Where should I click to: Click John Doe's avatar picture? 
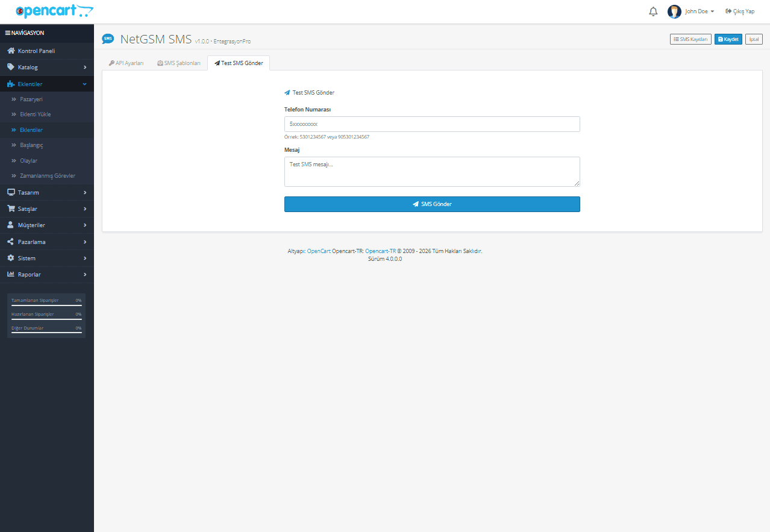pyautogui.click(x=674, y=11)
